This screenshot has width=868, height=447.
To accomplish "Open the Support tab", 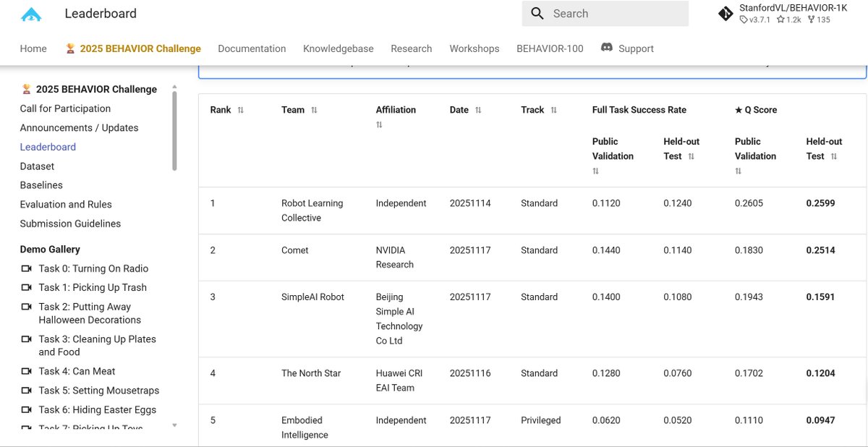I will point(627,48).
